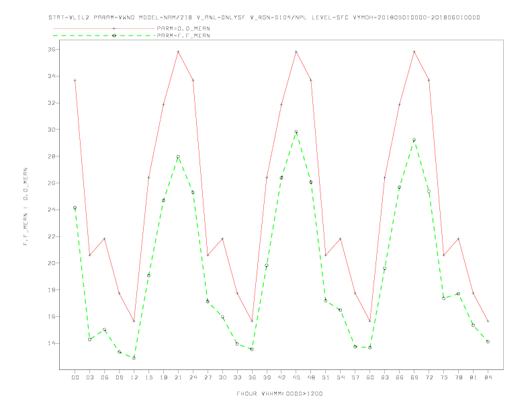Screen dimensions: 532x411
Task: Click x-axis forecast hour label 03
Action: [x=89, y=377]
